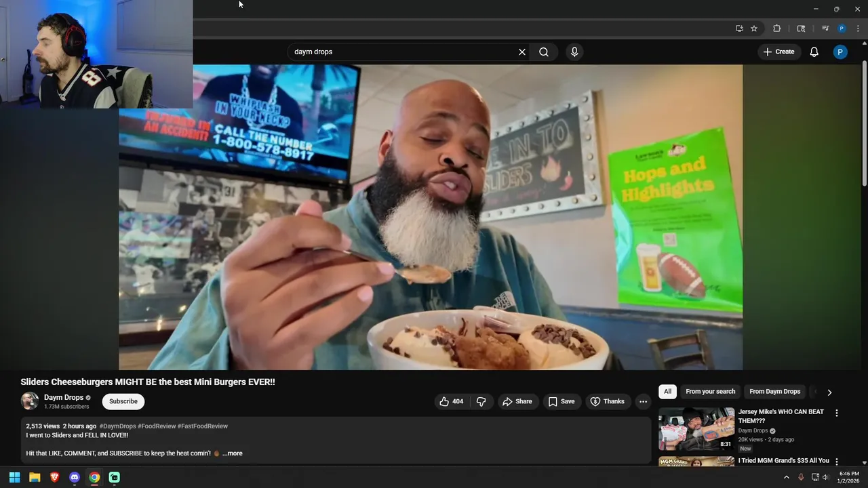
Task: Clear the YouTube search box with X
Action: 522,52
